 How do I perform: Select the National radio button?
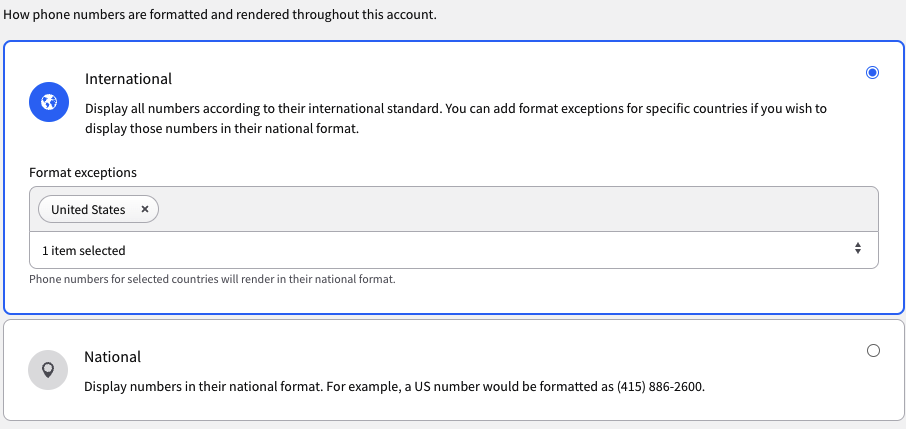(873, 350)
